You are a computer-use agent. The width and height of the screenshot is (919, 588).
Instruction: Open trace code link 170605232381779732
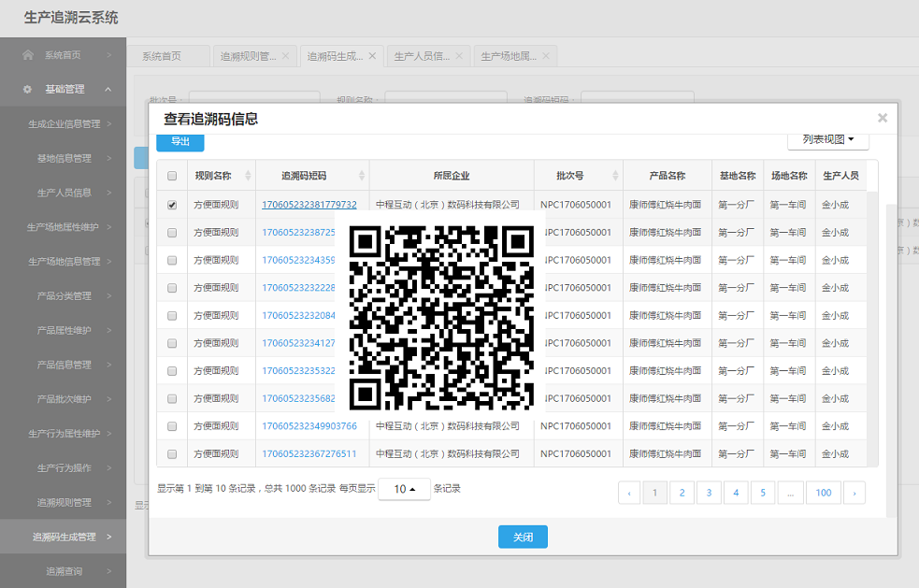309,205
